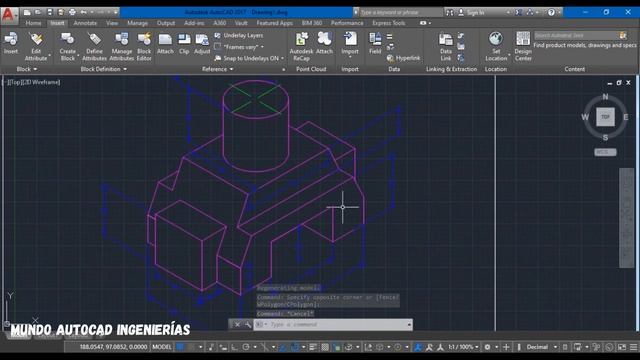The image size is (640, 360).
Task: Open the Frames vary dropdown
Action: pyautogui.click(x=262, y=47)
